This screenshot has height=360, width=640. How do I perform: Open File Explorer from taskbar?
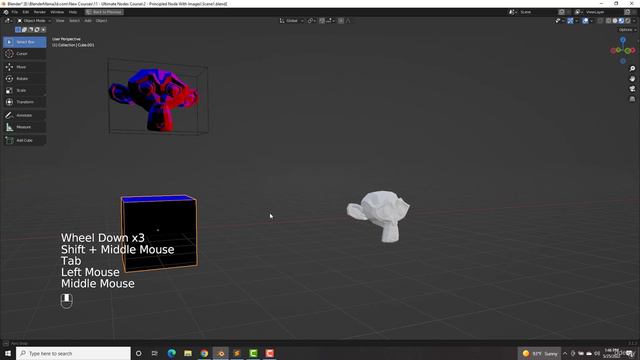pos(188,353)
